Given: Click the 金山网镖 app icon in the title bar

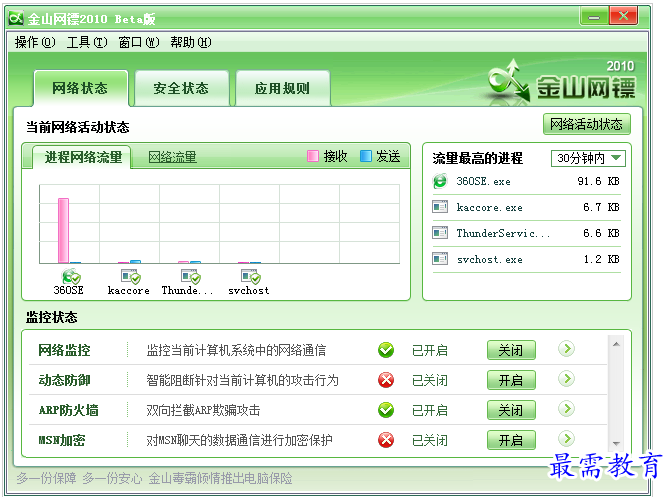Looking at the screenshot, I should pyautogui.click(x=16, y=18).
